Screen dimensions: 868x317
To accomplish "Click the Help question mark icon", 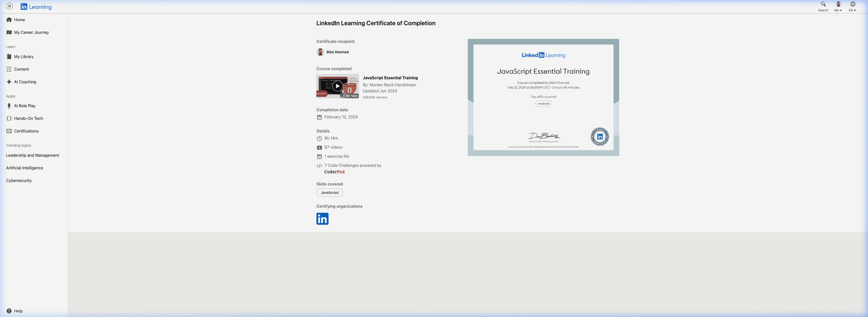I will tap(9, 311).
